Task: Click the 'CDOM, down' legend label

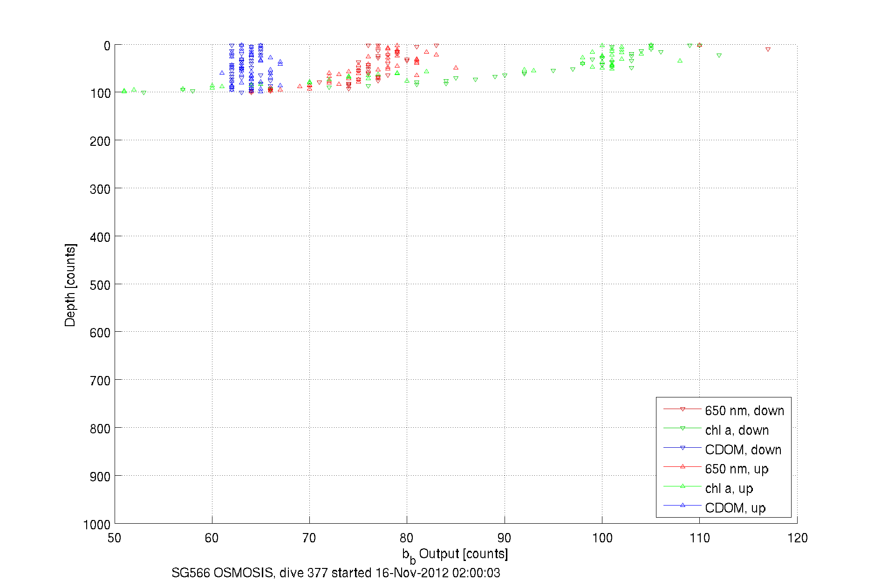Action: coord(743,450)
